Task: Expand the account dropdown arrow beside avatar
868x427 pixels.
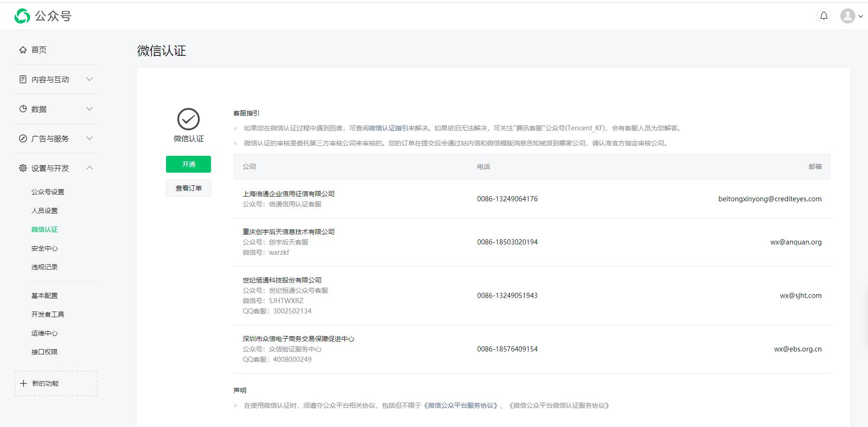Action: 860,16
